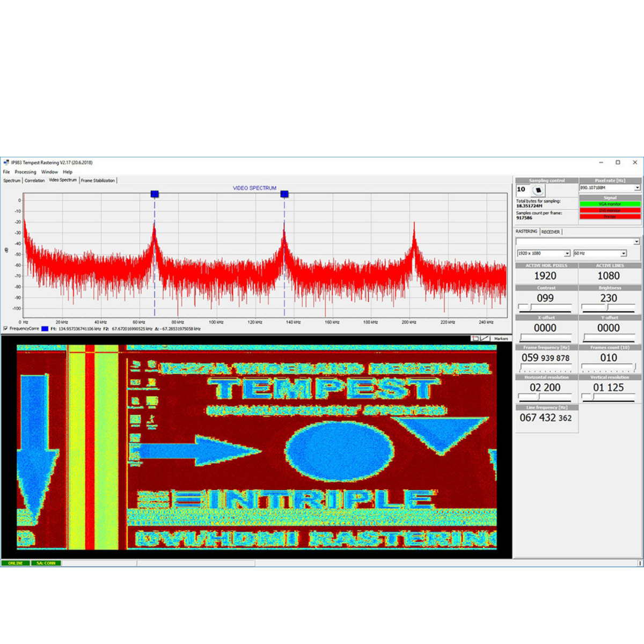644x644 pixels.
Task: Click the Brightness slider
Action: click(609, 308)
